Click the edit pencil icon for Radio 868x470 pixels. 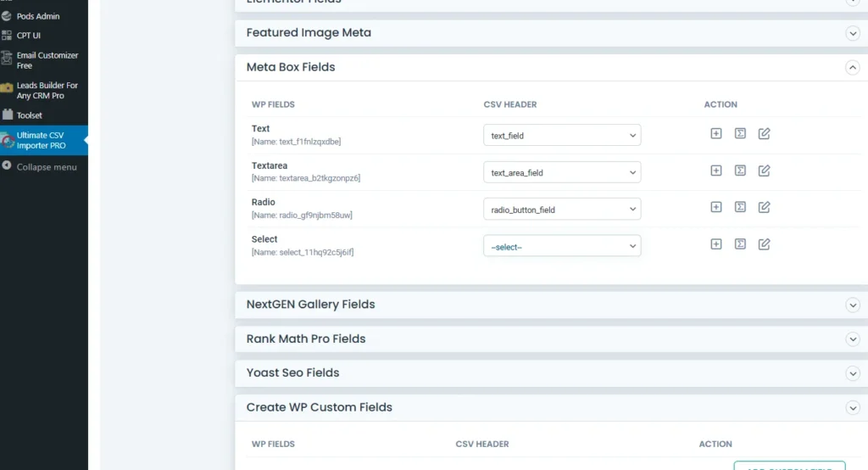764,208
